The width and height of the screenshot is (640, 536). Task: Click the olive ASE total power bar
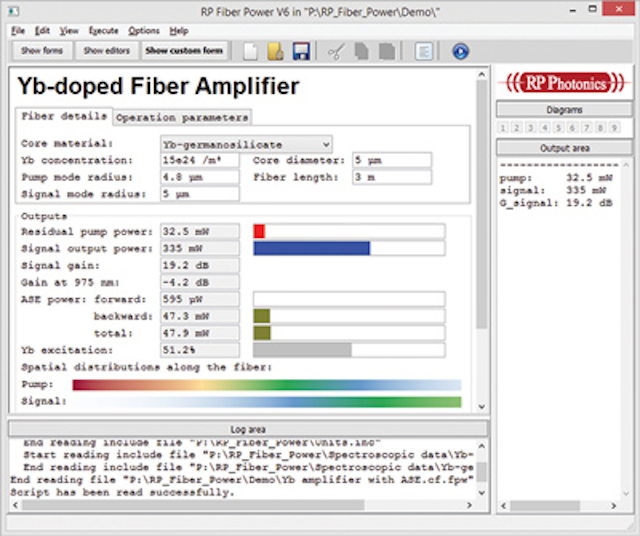click(262, 333)
